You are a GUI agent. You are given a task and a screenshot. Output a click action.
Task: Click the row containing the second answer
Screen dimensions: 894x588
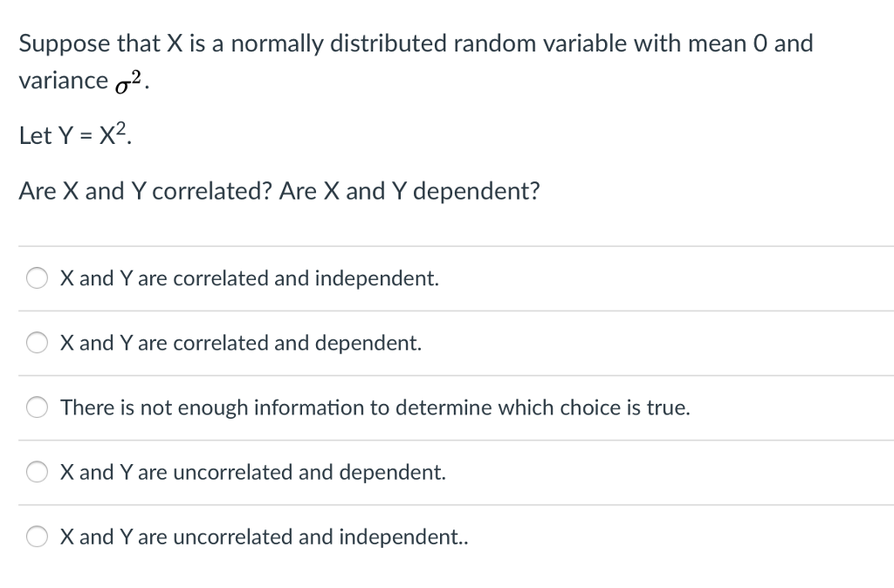447,342
